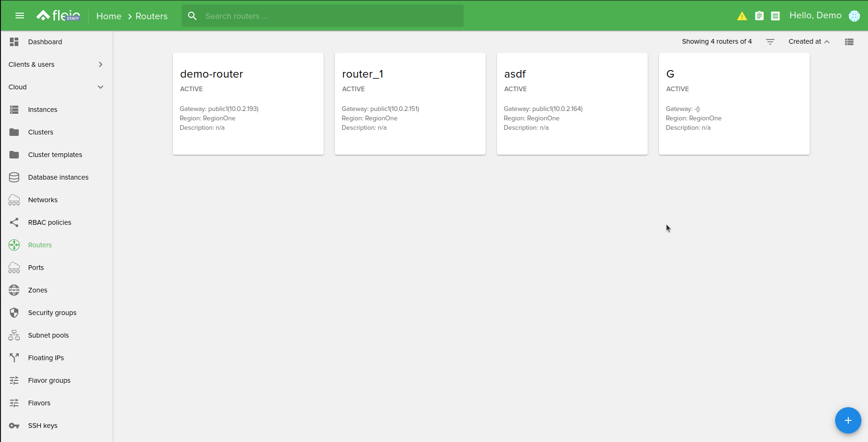Open the filter options for routers
The height and width of the screenshot is (442, 868).
[770, 41]
